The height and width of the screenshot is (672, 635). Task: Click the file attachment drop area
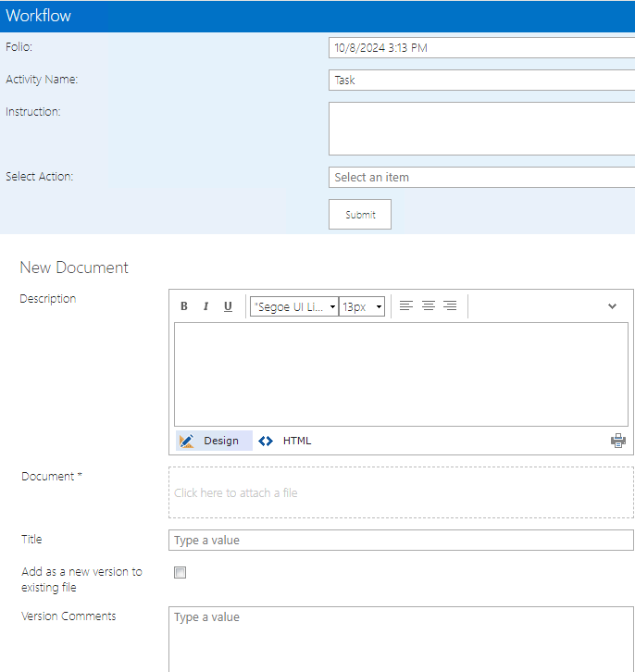tap(401, 492)
